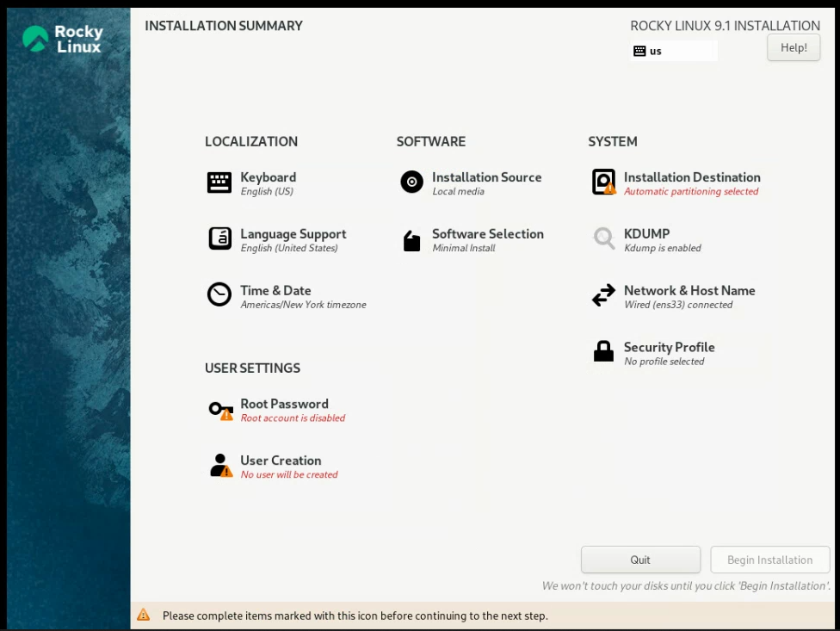The image size is (840, 631).
Task: Click the warning triangle in bottom notice bar
Action: click(143, 615)
